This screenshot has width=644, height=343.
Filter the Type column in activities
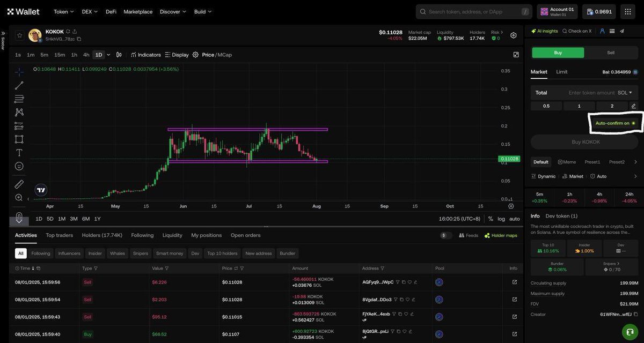click(x=96, y=268)
